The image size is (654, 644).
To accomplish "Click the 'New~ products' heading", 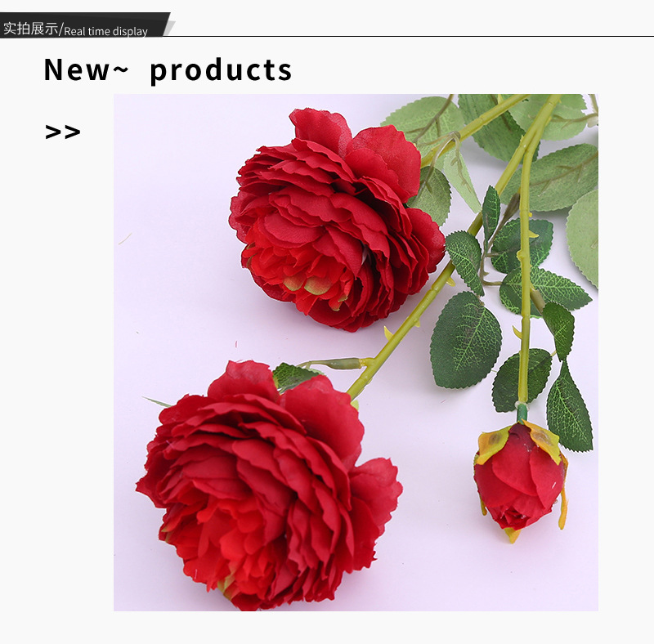I will pyautogui.click(x=168, y=70).
